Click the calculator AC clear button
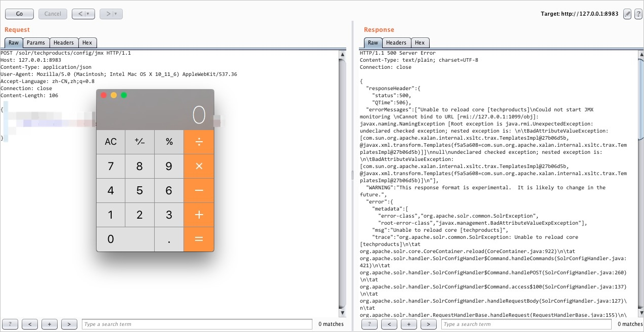 pos(111,142)
